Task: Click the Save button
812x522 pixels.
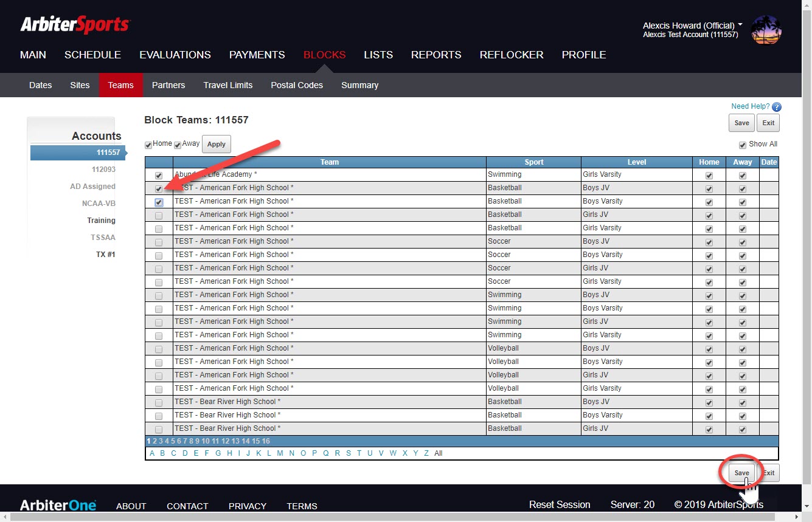Action: click(x=741, y=473)
